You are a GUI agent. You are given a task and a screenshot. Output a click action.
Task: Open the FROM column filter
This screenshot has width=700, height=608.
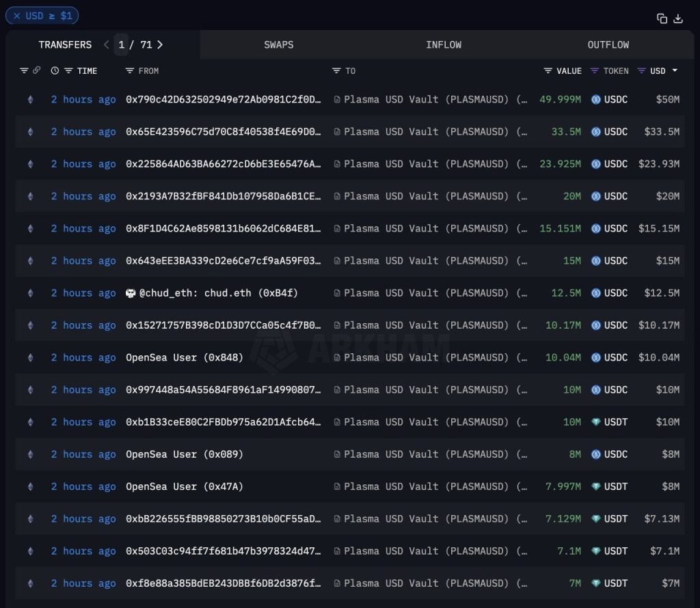pyautogui.click(x=130, y=71)
